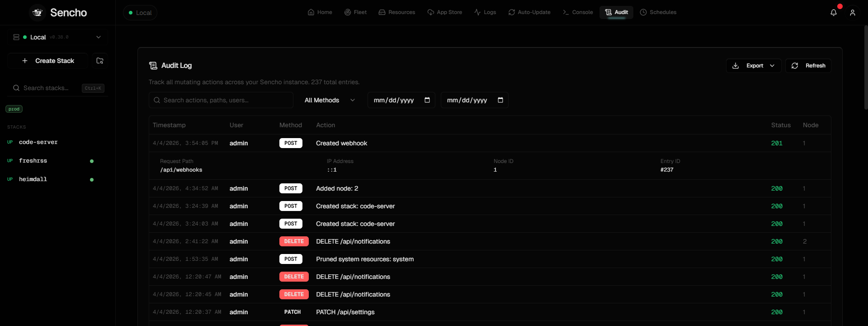The image size is (868, 326).
Task: Click the heimdall green status dot
Action: [x=92, y=180]
